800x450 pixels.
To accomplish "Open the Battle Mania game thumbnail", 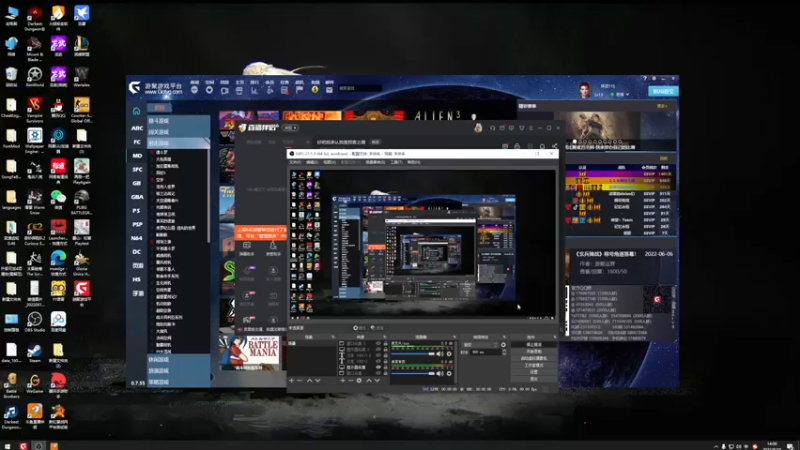I will [249, 353].
